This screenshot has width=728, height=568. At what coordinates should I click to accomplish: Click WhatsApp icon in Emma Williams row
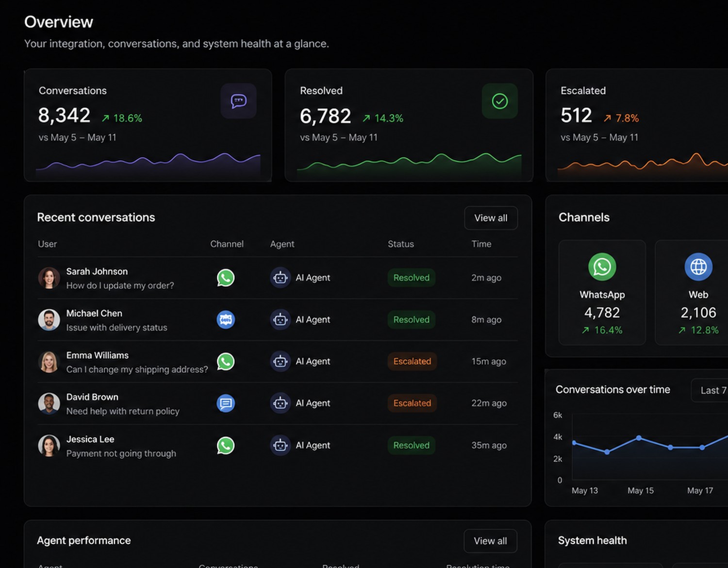click(x=226, y=362)
